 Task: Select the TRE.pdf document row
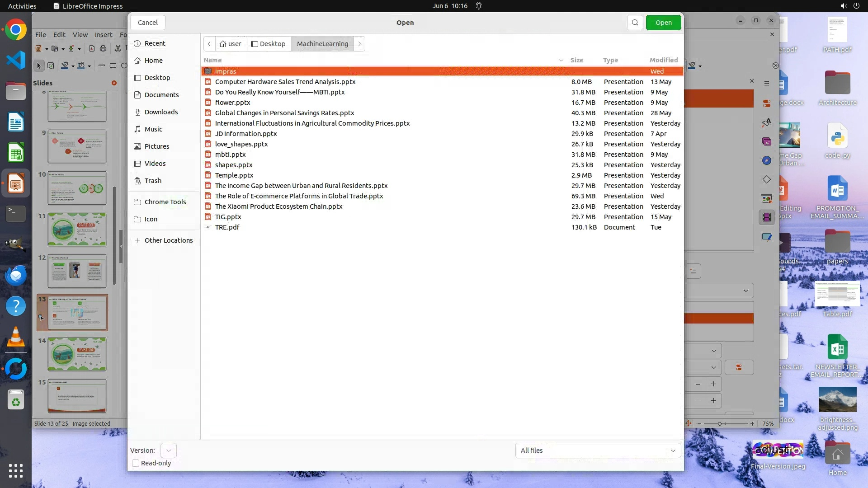pos(227,227)
